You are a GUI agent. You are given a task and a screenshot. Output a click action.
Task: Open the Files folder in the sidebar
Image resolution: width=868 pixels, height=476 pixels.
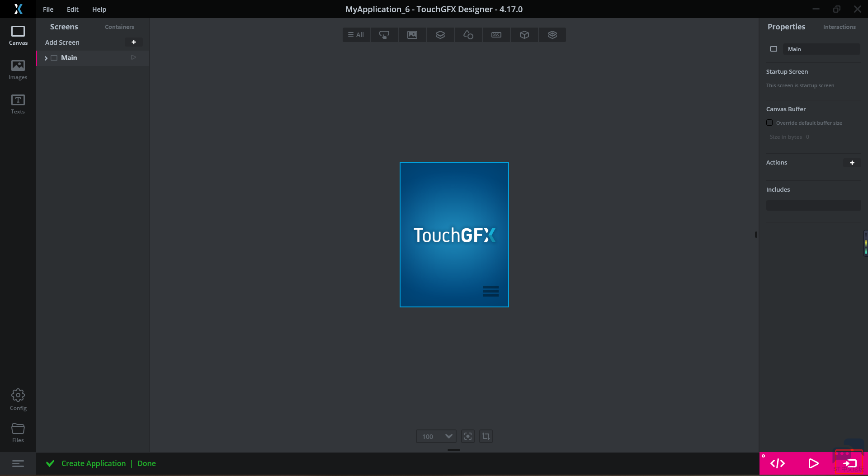(x=18, y=433)
